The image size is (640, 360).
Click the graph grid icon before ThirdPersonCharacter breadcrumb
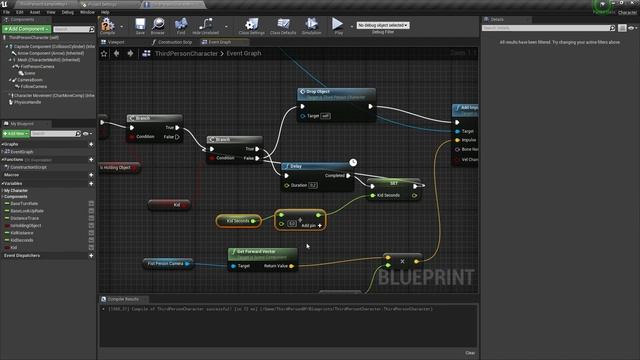(x=146, y=53)
